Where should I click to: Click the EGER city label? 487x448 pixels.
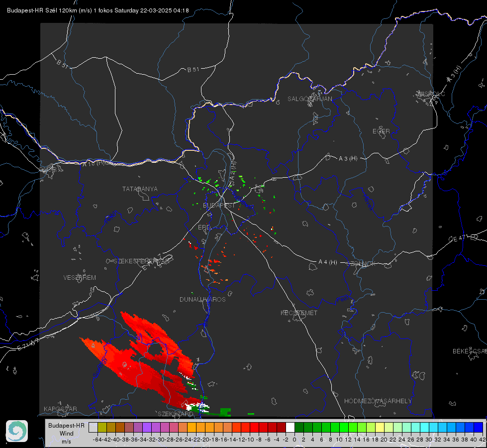[x=381, y=131]
